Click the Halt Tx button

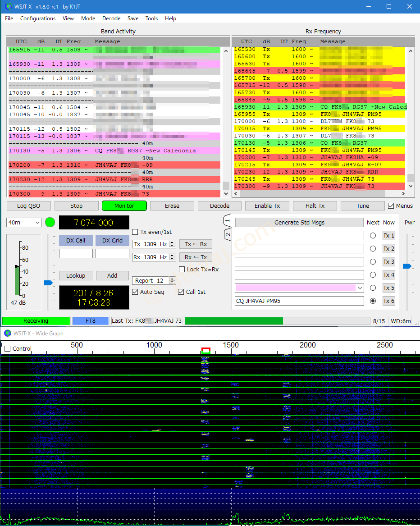click(x=315, y=206)
